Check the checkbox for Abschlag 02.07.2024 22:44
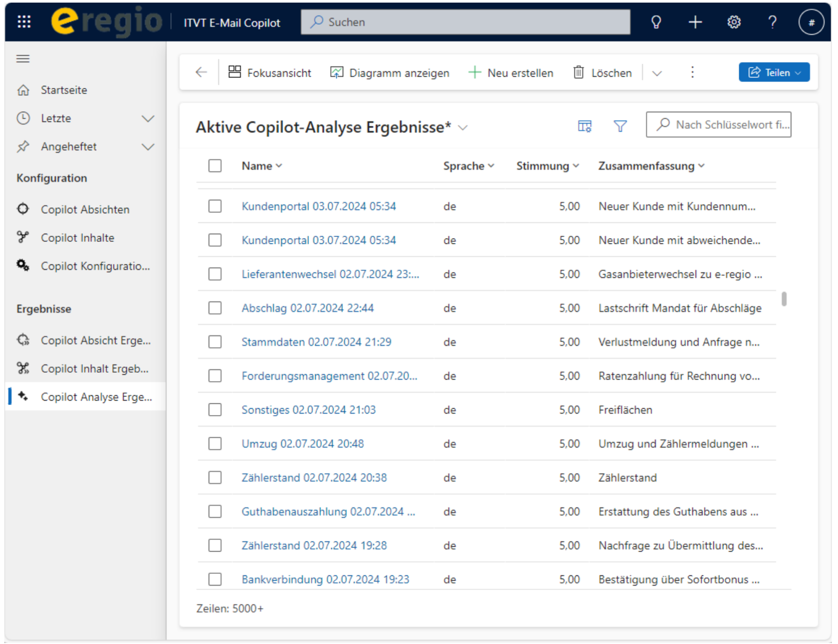Image resolution: width=838 pixels, height=644 pixels. [215, 308]
